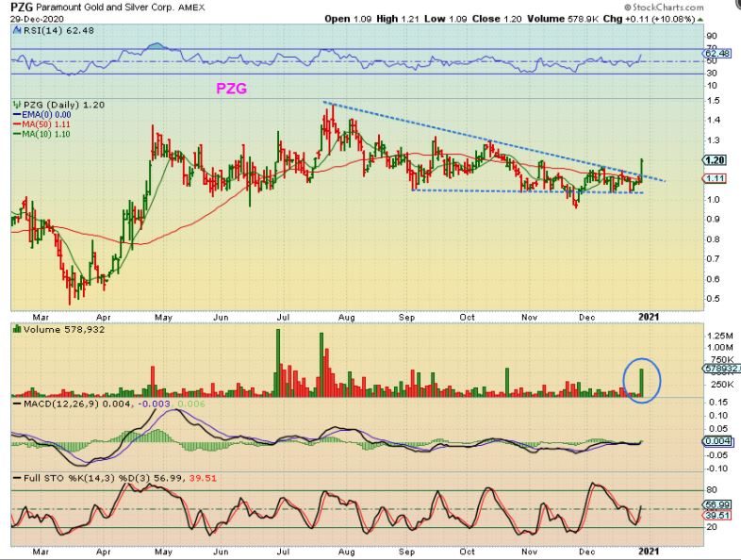This screenshot has height=560, width=741.
Task: Click the PZG ticker symbol in the header
Action: (22, 8)
